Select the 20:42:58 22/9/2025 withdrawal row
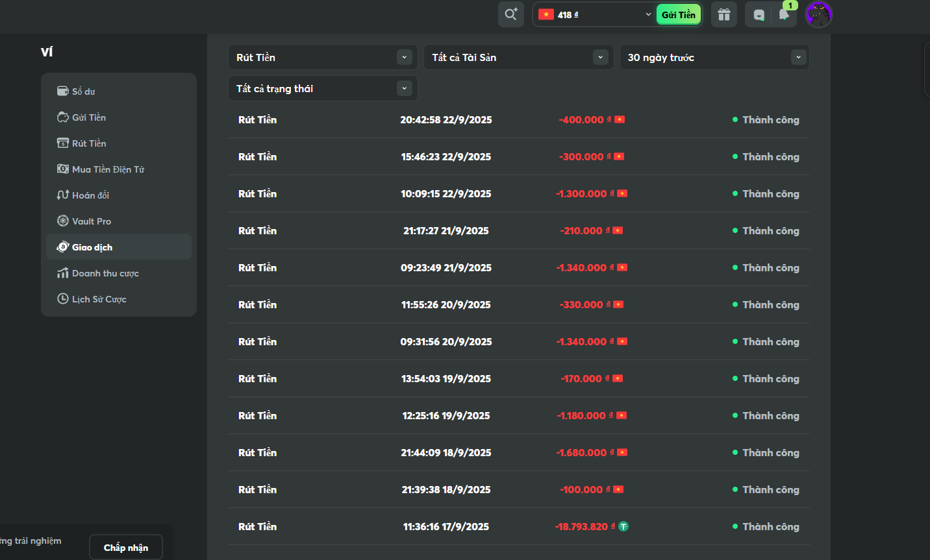 446,120
